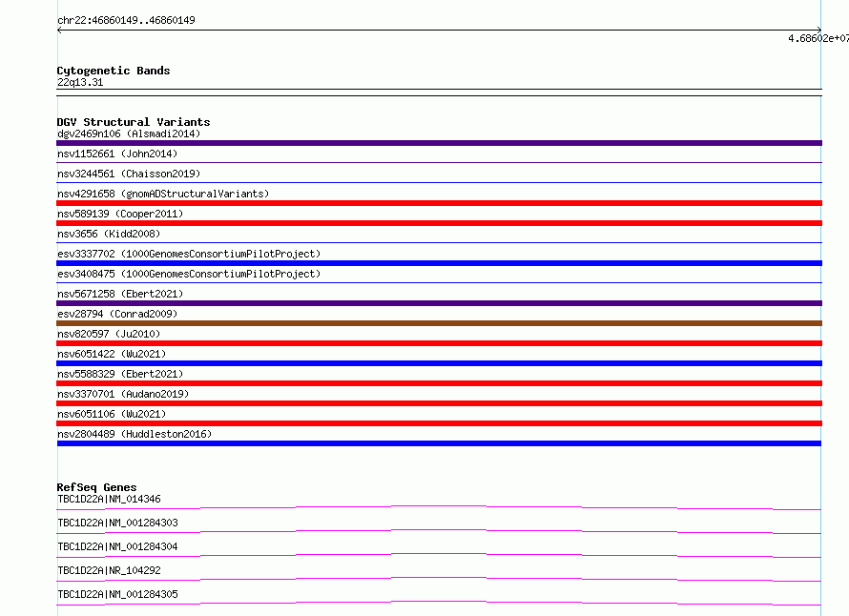Open variant nsv3244561 (Chaisson2019)
Viewport: 849px width, 616px height.
tap(129, 174)
